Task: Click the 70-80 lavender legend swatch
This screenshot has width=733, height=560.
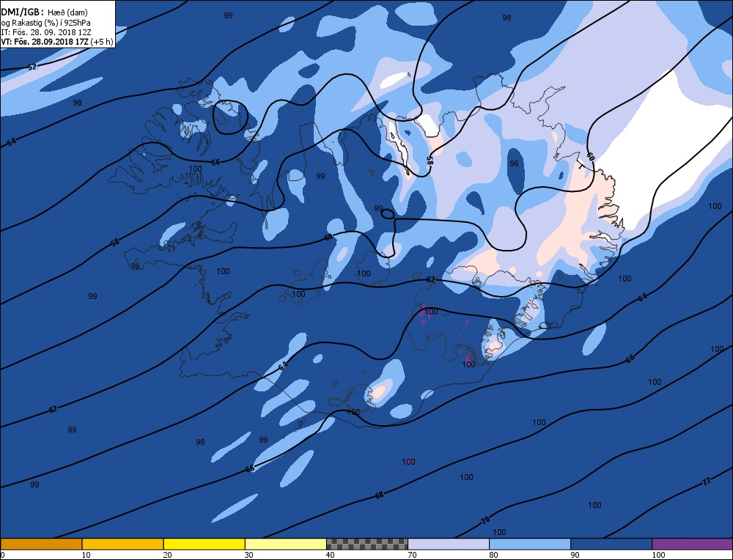Action: pyautogui.click(x=449, y=544)
